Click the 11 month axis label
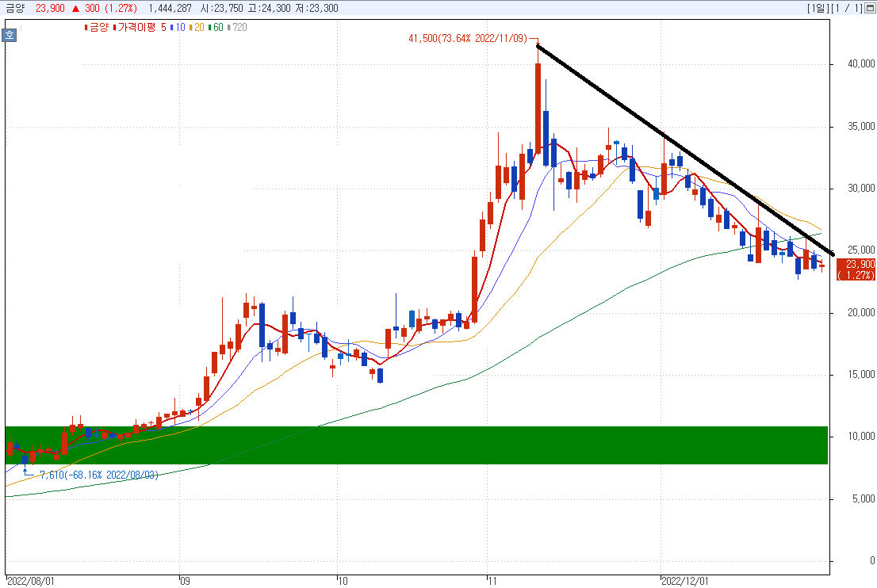Image resolution: width=877 pixels, height=588 pixels. pyautogui.click(x=492, y=582)
